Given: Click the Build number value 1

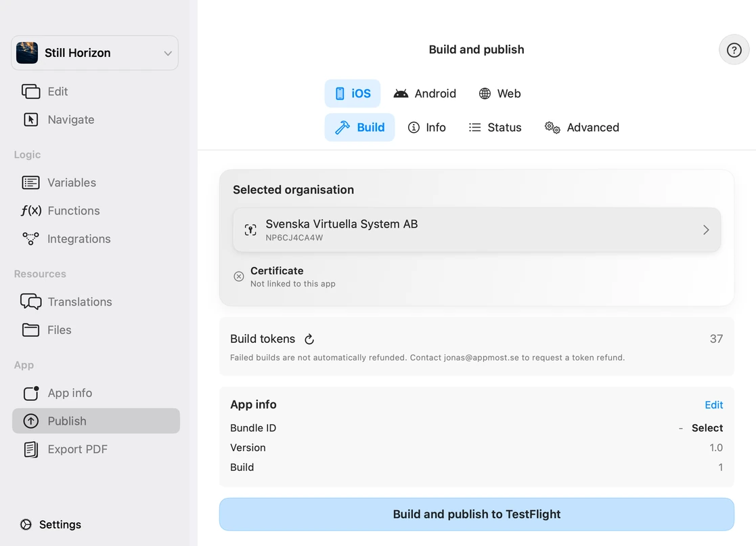Looking at the screenshot, I should (x=720, y=467).
